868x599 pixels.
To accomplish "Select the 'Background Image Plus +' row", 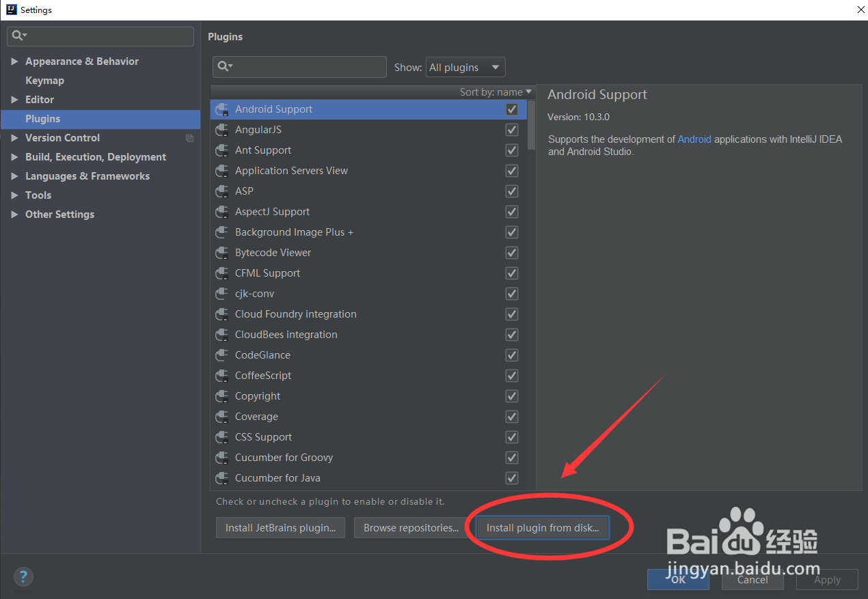I will (369, 232).
